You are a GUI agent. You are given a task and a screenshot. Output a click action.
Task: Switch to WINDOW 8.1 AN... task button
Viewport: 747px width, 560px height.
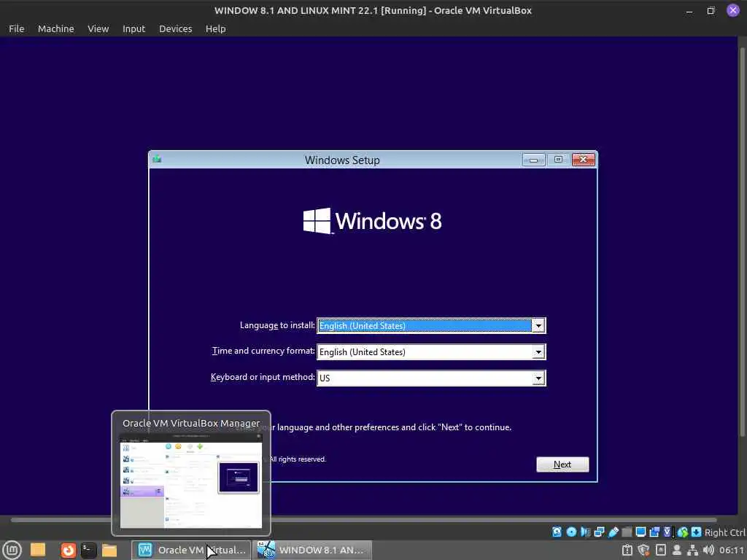311,550
